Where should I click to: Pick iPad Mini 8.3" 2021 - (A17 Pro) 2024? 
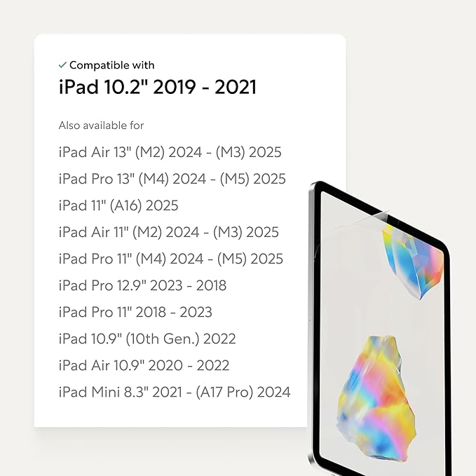[x=174, y=392]
